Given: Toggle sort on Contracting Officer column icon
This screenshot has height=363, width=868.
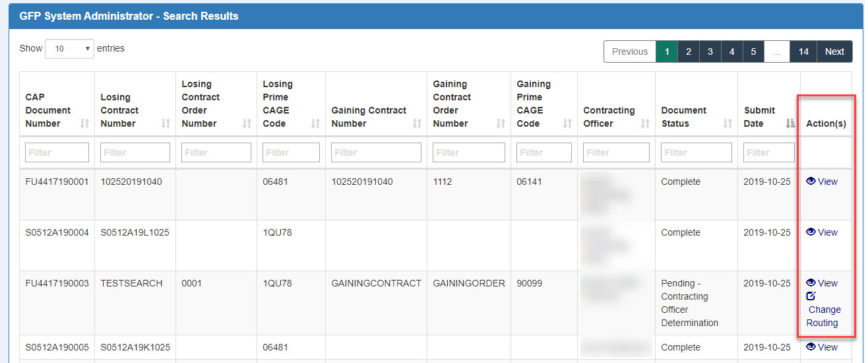Looking at the screenshot, I should click(x=645, y=123).
